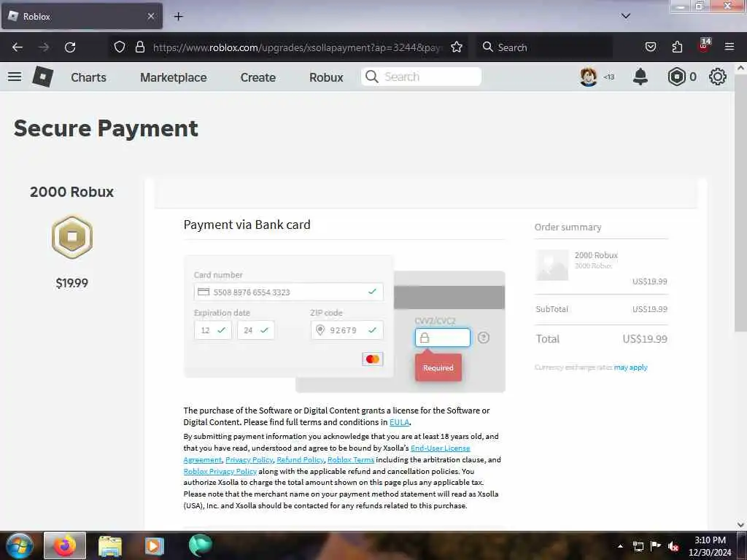Click the 'may apply' exchange rate link
The image size is (747, 560).
[630, 367]
